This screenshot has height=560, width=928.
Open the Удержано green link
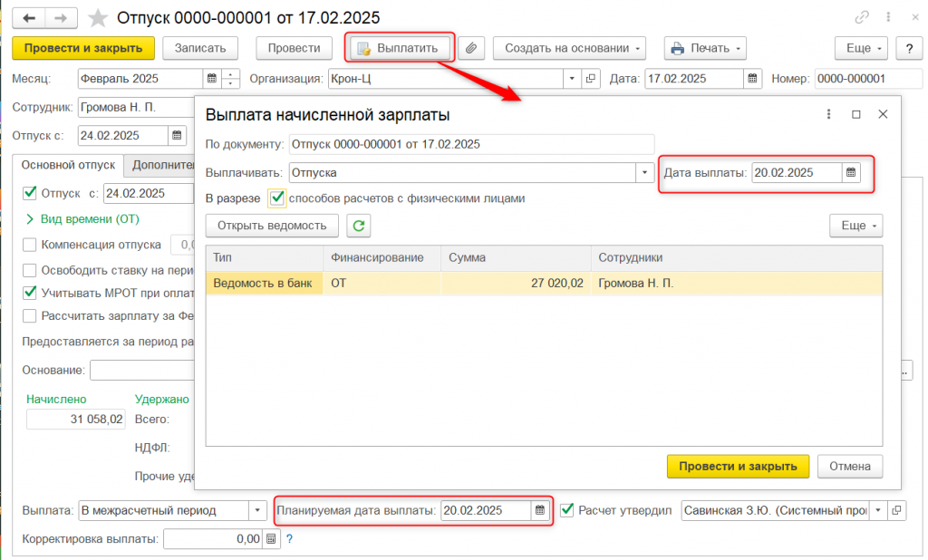point(161,399)
